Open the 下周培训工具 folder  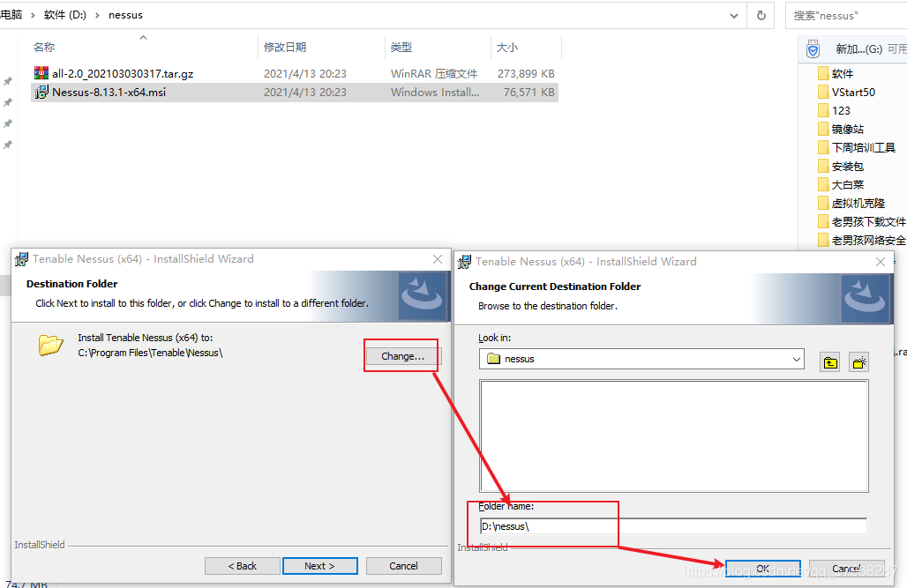863,147
